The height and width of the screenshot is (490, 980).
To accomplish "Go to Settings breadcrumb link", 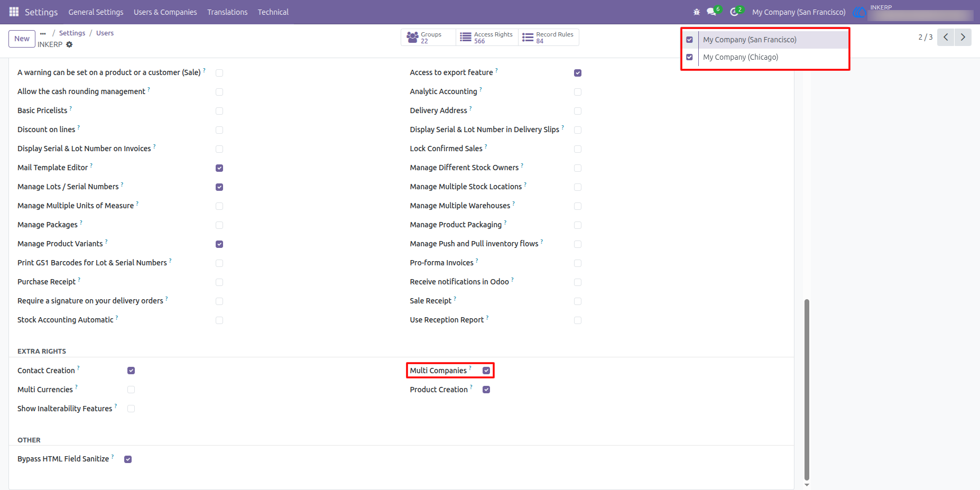I will 72,33.
